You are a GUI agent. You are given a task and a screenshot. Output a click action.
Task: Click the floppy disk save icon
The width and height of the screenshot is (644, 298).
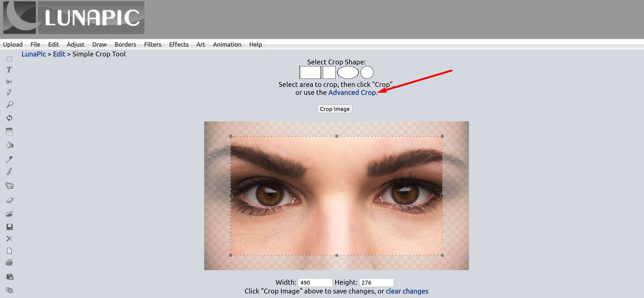click(9, 227)
